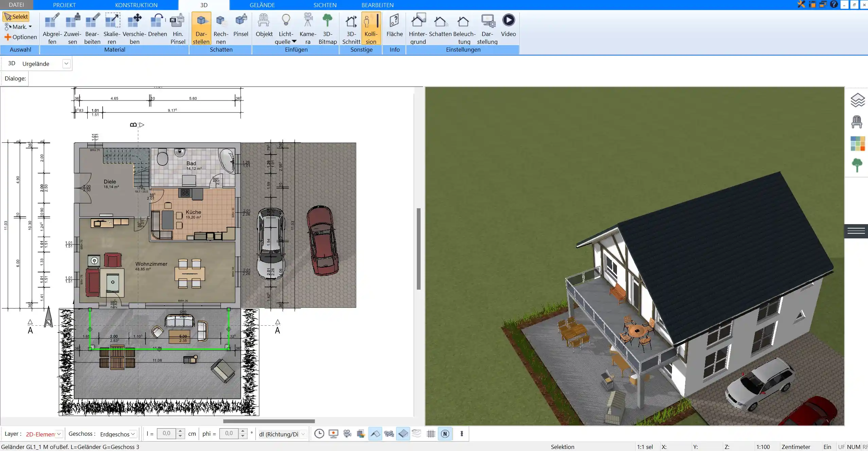This screenshot has width=868, height=451.
Task: Switch to the KONSTRUKTION tab
Action: coord(136,5)
